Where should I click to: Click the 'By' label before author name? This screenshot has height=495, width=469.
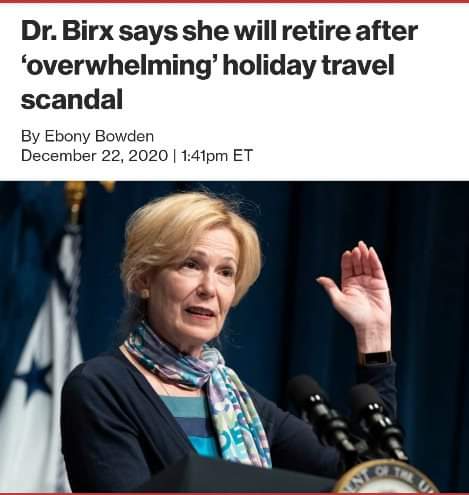coord(31,136)
